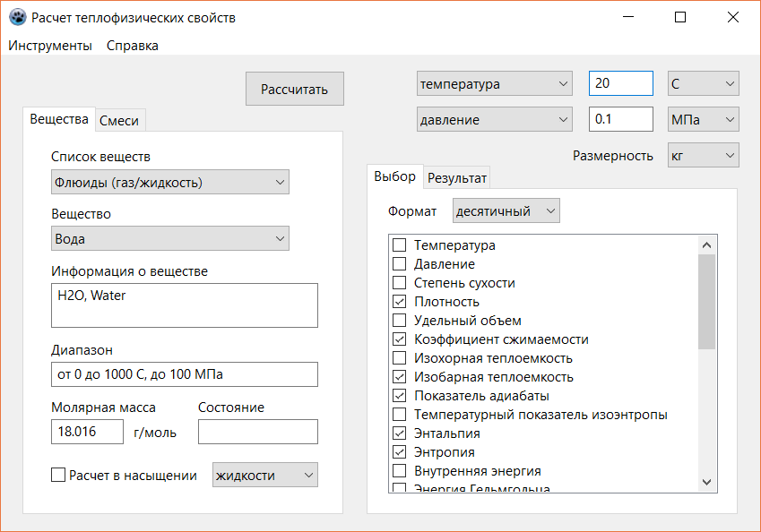
Task: Uncheck the Плотность checkbox
Action: (400, 302)
